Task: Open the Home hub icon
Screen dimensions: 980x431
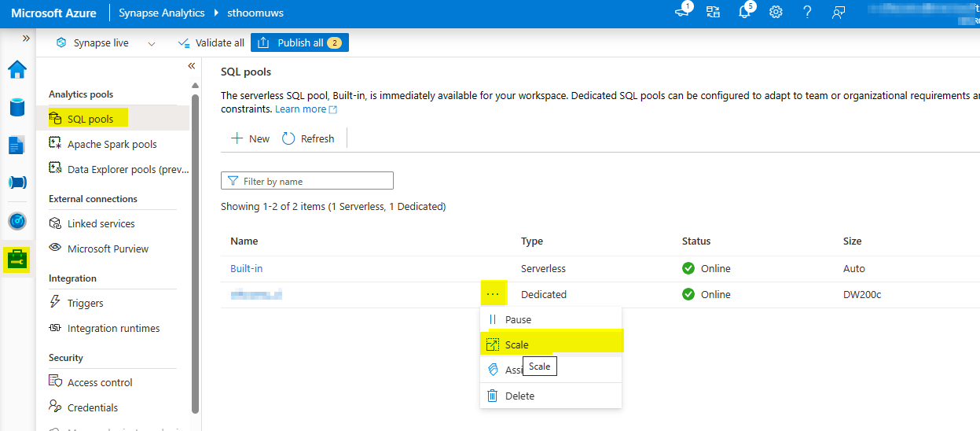Action: pyautogui.click(x=17, y=69)
